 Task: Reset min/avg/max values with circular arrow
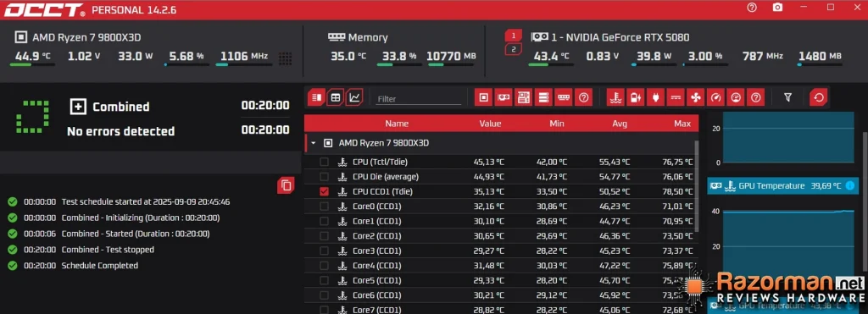[819, 97]
